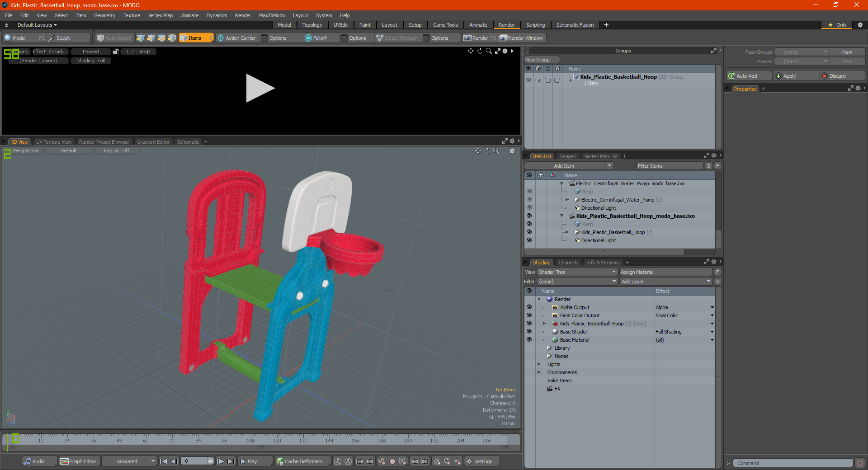
Task: Select the Items selection mode
Action: [x=196, y=38]
